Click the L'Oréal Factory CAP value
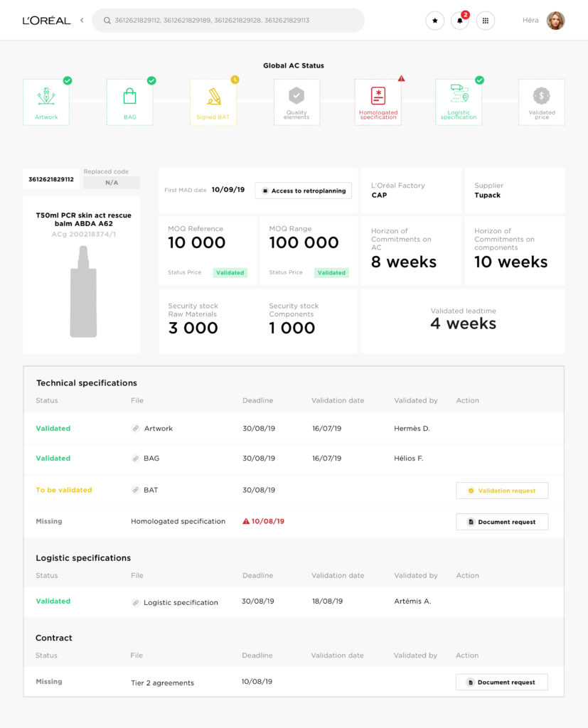The height and width of the screenshot is (728, 588). coord(379,195)
